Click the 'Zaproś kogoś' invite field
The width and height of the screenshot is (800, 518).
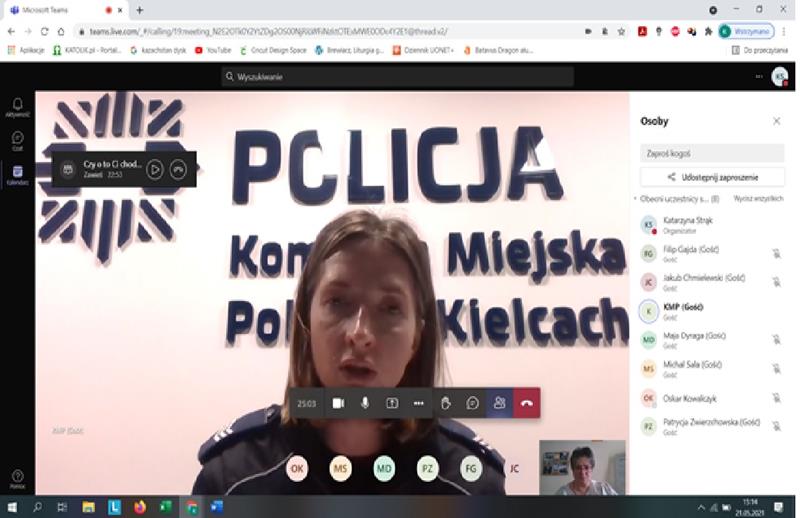[712, 153]
